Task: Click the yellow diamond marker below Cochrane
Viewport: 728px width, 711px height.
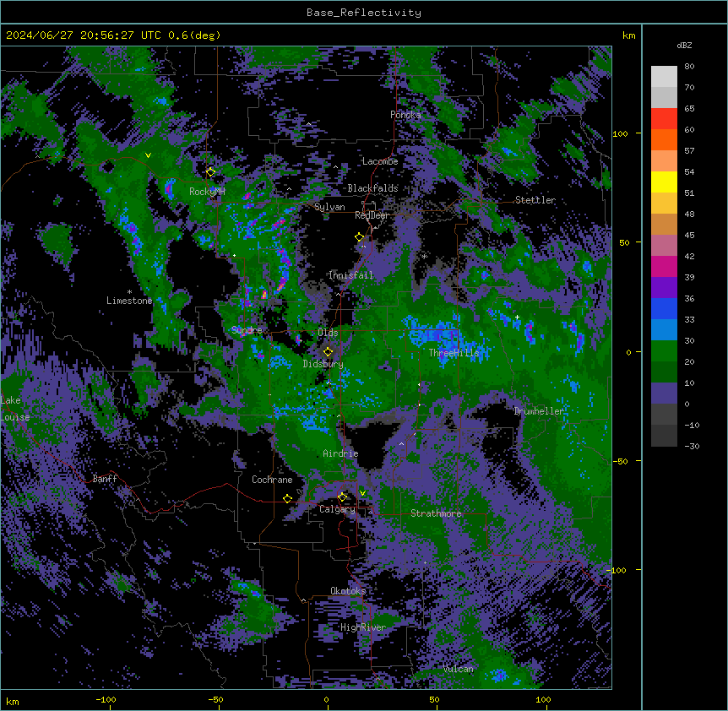Action: 287,499
